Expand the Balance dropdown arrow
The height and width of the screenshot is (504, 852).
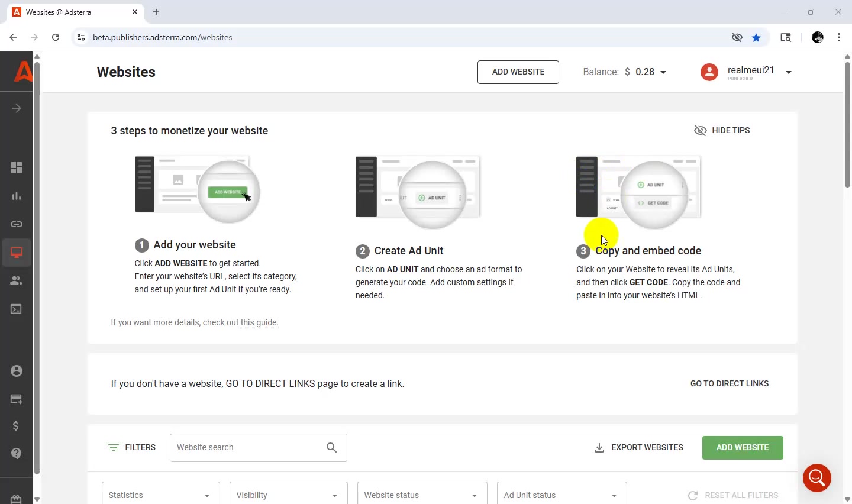pos(663,72)
